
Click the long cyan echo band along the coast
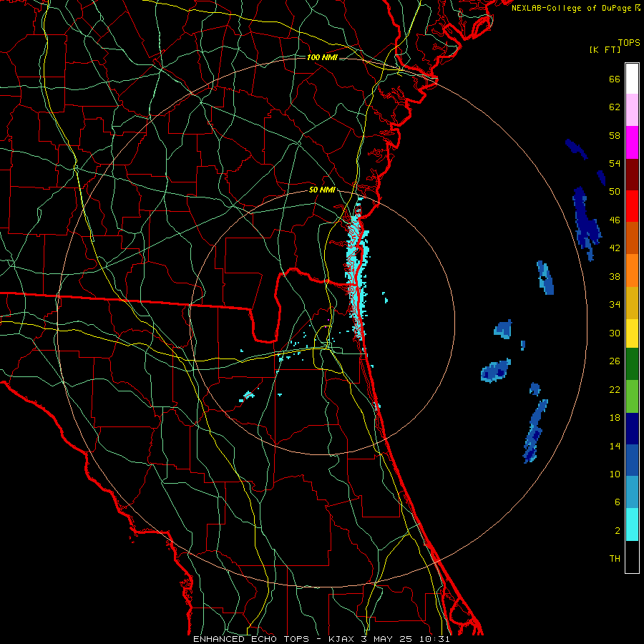[x=356, y=269]
